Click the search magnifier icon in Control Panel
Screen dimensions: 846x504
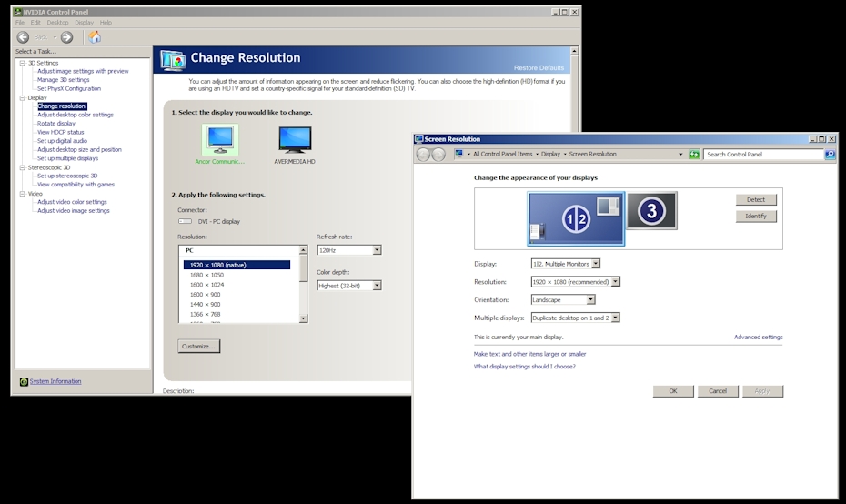click(x=829, y=155)
